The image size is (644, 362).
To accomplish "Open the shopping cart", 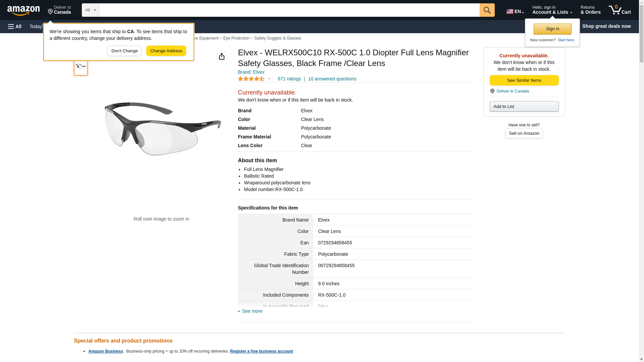I will point(620,10).
